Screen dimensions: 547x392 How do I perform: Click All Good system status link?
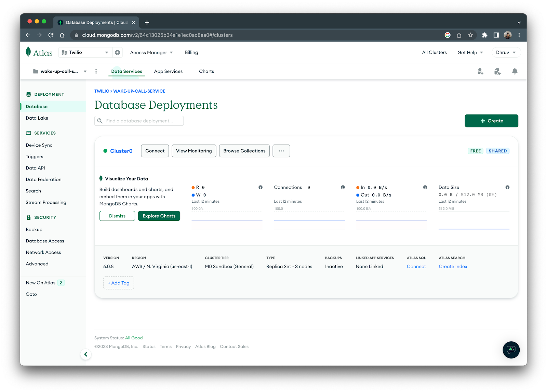tap(134, 338)
